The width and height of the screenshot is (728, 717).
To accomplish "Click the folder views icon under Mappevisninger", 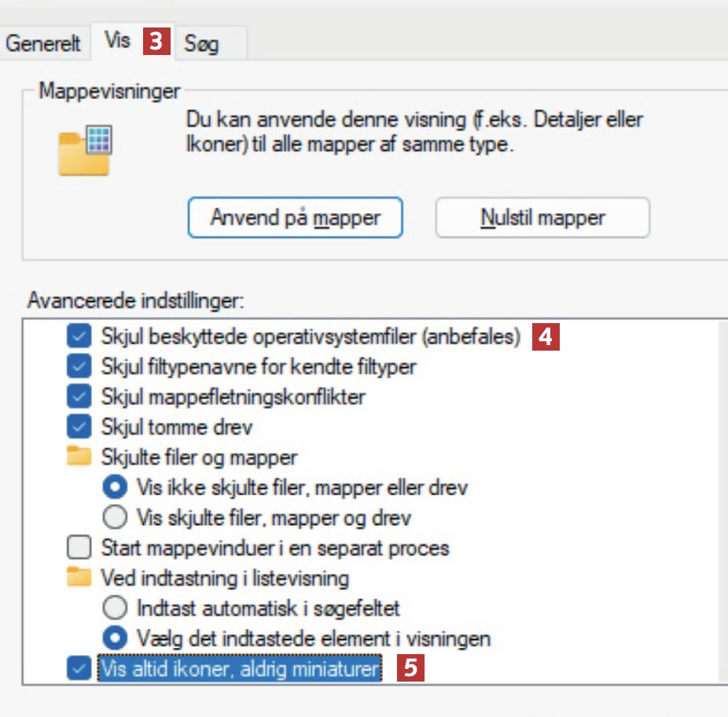I will point(85,150).
